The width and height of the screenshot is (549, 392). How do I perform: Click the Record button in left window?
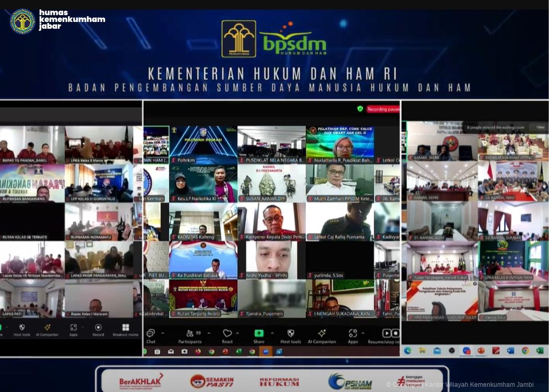point(98,330)
